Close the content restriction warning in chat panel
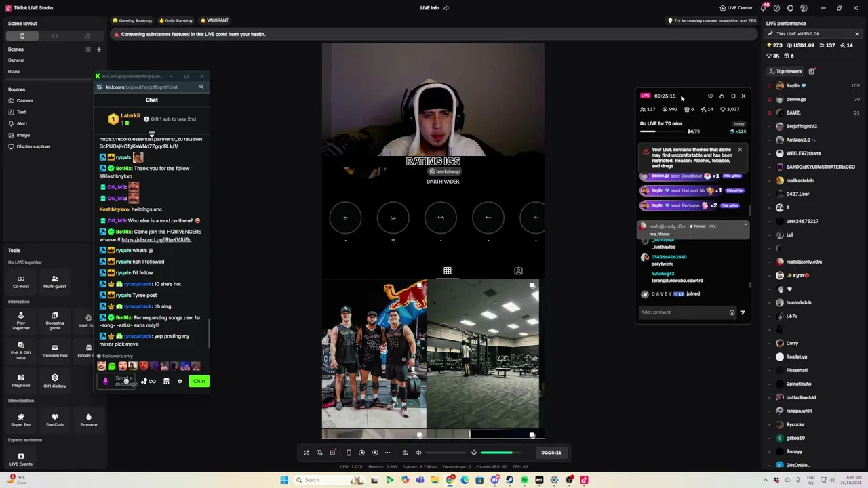This screenshot has height=488, width=868. pyautogui.click(x=740, y=150)
